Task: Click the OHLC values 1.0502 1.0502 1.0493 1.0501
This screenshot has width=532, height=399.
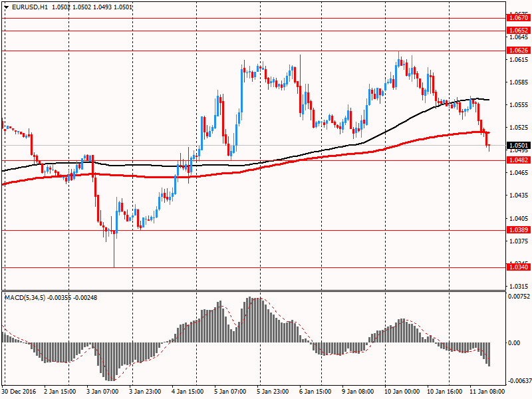Action: pyautogui.click(x=92, y=7)
